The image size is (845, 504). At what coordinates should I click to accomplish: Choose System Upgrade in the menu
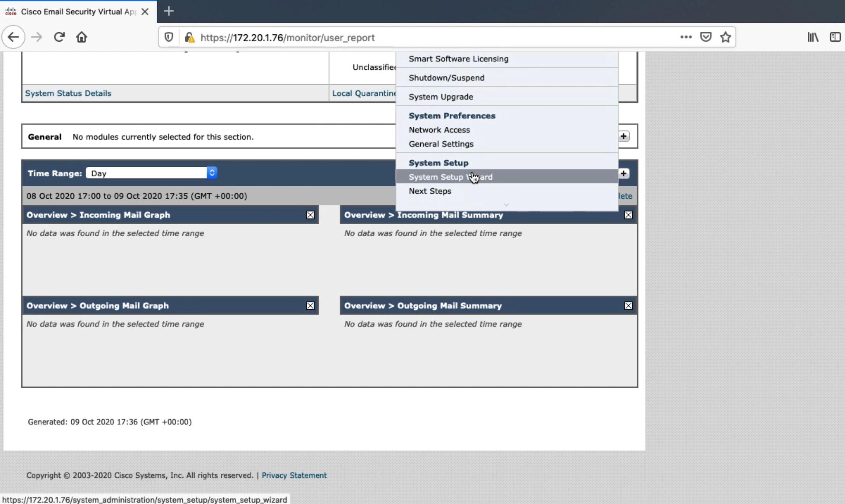pyautogui.click(x=507, y=97)
